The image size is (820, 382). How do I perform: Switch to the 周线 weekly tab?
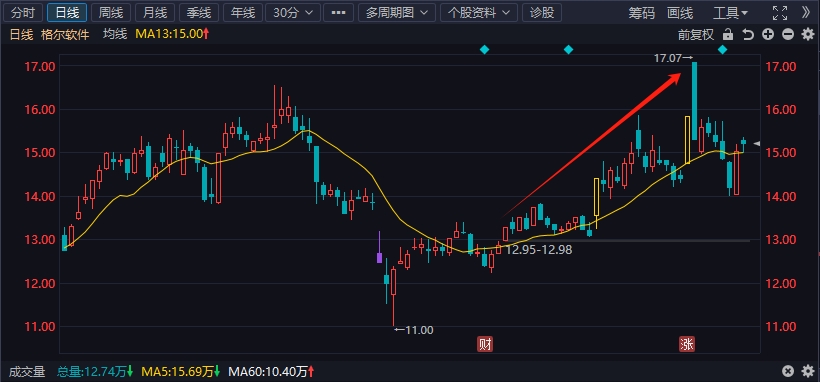111,13
